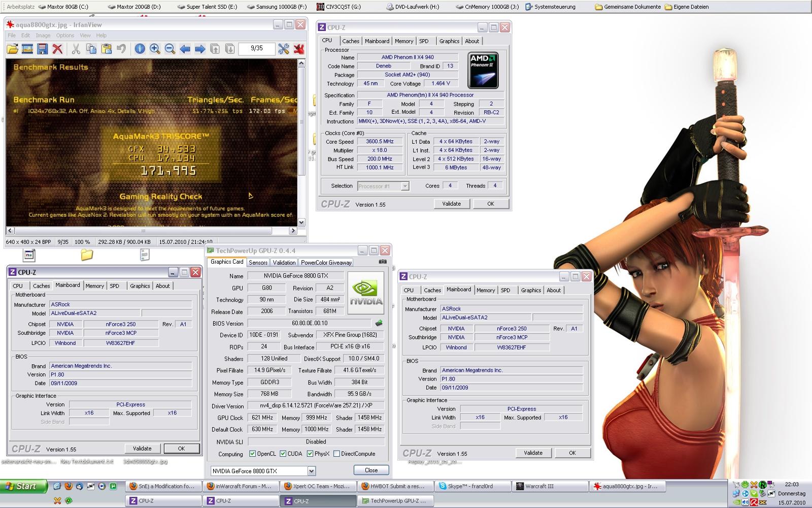Open Super Talent SSD (E:) drive shortcut
Image resolution: width=812 pixels, height=508 pixels.
click(x=207, y=7)
